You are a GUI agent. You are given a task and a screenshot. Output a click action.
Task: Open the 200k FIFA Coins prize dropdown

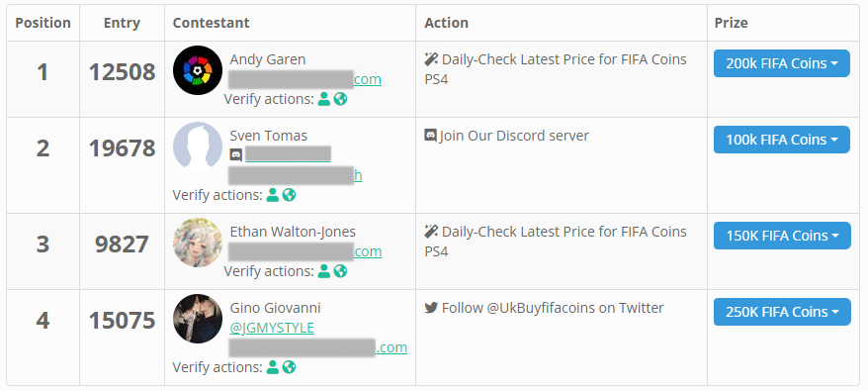click(x=782, y=63)
